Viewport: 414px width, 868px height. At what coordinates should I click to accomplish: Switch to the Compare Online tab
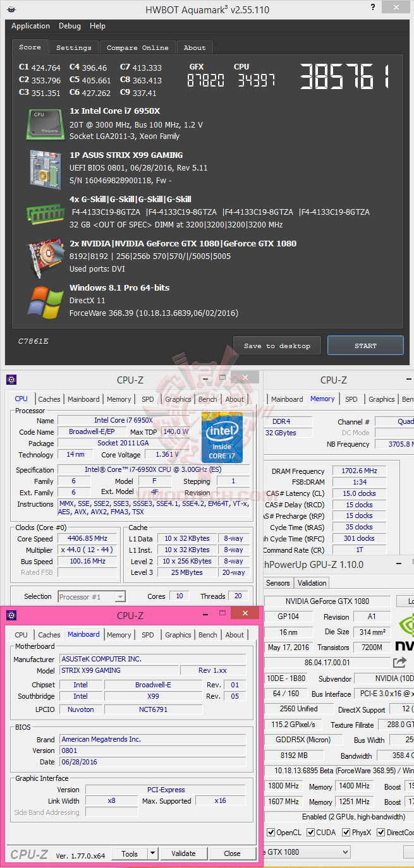pyautogui.click(x=138, y=47)
